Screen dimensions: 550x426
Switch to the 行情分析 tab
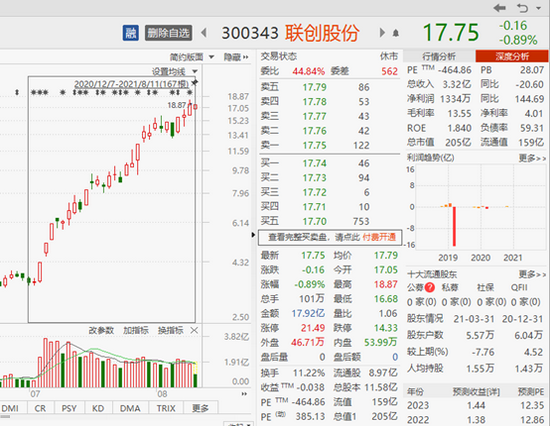(439, 56)
